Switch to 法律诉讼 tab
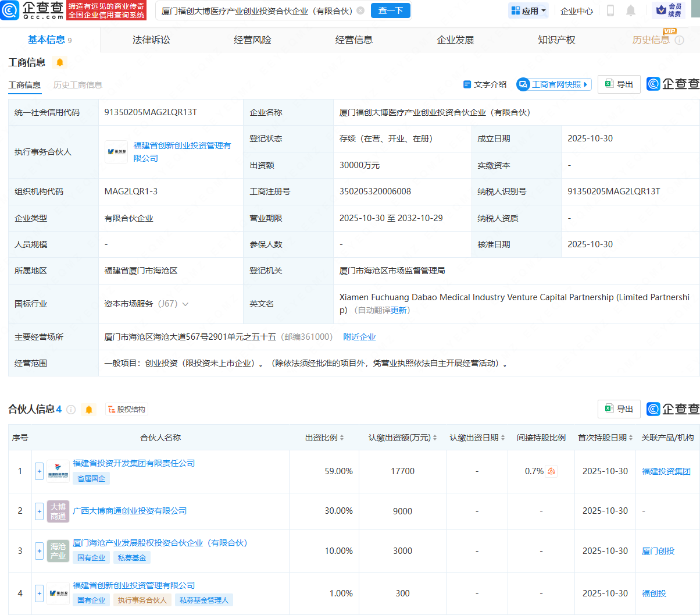Viewport: 700px width, 615px height. [151, 40]
